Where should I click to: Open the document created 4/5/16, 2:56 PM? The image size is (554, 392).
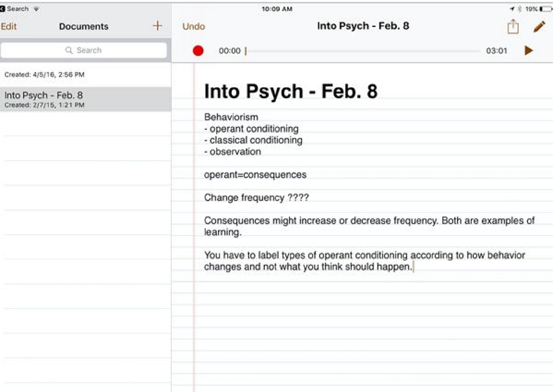[85, 74]
